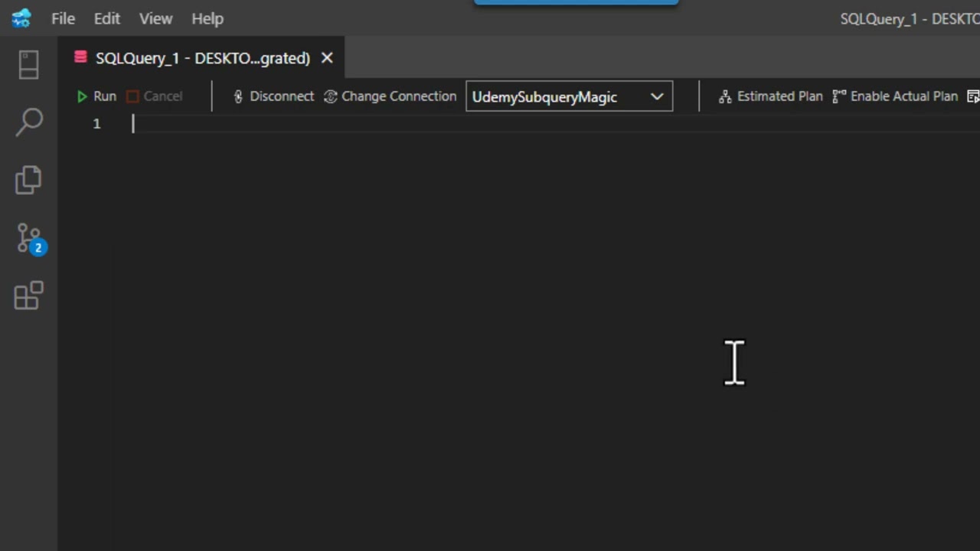Image resolution: width=980 pixels, height=551 pixels.
Task: Open the View menu
Action: [x=155, y=18]
